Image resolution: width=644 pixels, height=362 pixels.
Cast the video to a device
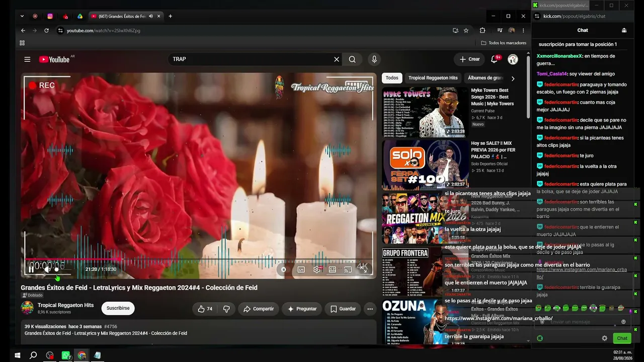(348, 269)
